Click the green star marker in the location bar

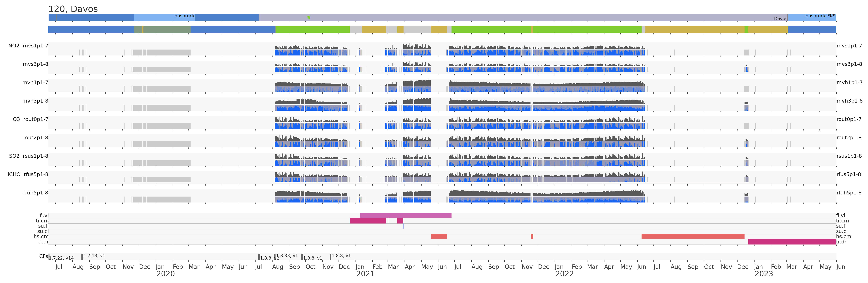pyautogui.click(x=309, y=17)
